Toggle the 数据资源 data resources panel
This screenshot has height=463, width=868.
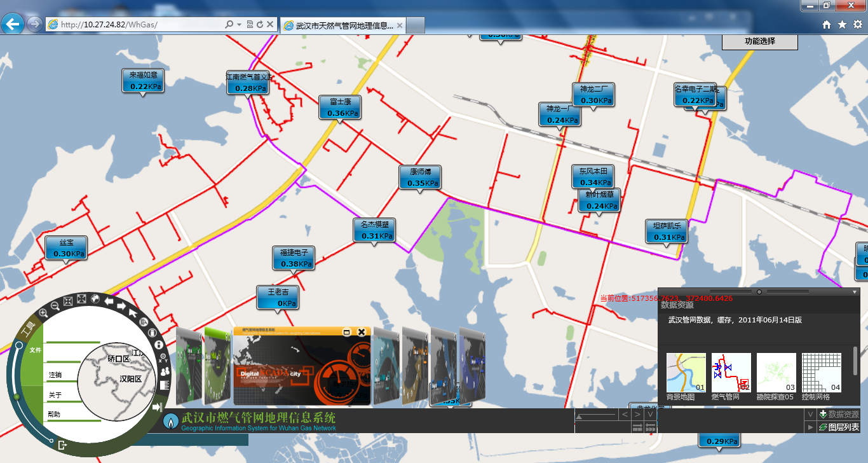click(838, 415)
